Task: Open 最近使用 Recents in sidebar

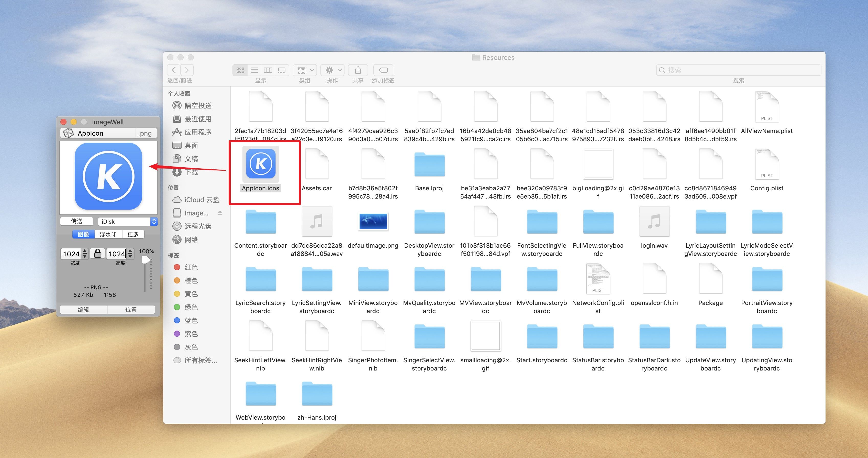Action: click(x=192, y=119)
